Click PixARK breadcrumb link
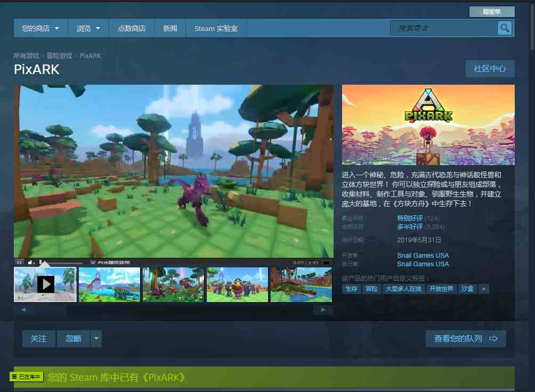 click(91, 55)
